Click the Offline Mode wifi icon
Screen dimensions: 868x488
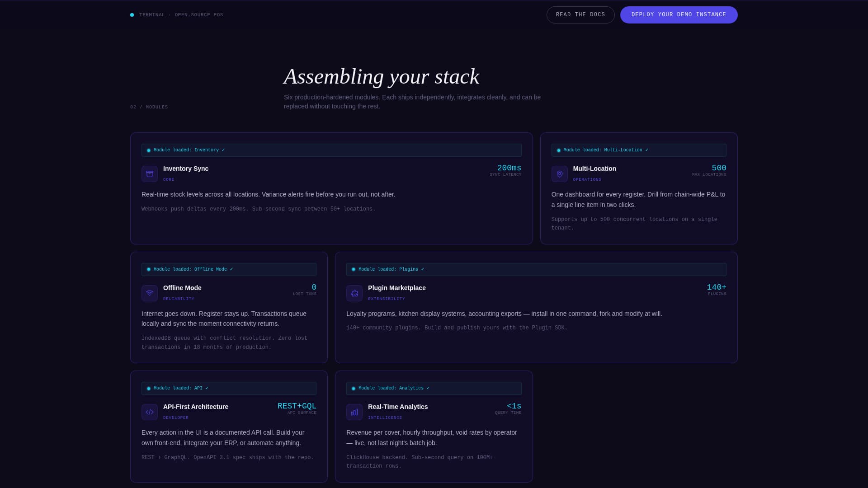click(149, 293)
